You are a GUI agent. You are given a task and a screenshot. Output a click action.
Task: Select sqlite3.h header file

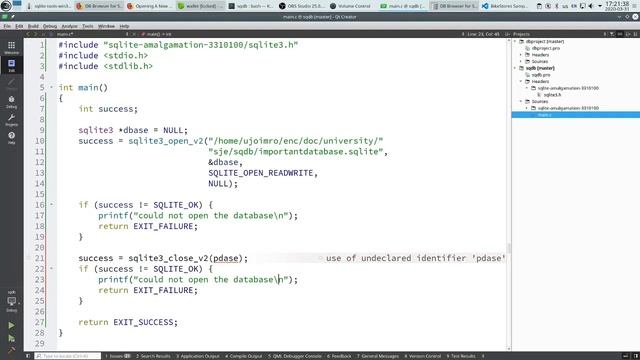552,95
